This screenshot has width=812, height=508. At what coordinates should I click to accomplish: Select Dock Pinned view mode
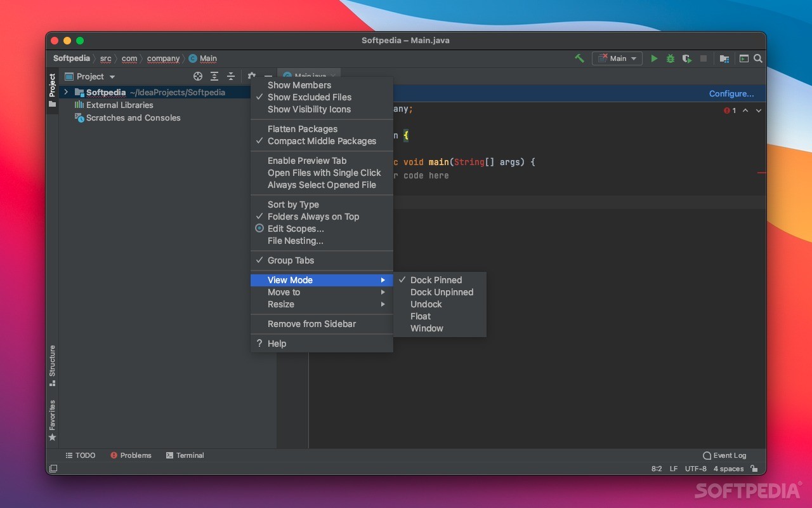click(440, 280)
